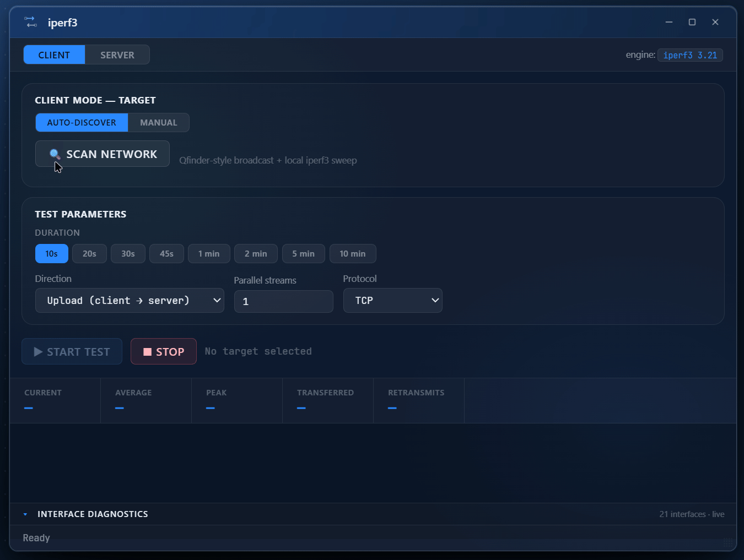Maximize the iperf3 window

(692, 22)
